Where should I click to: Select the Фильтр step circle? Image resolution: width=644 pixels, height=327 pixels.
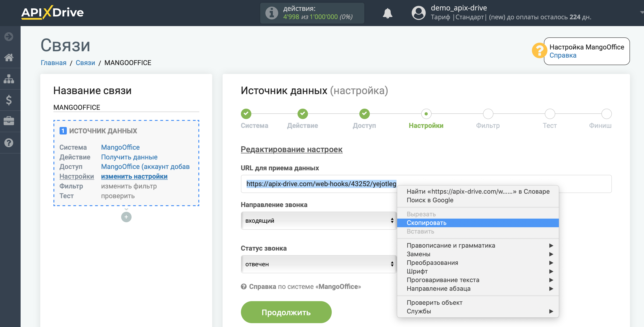coord(488,114)
